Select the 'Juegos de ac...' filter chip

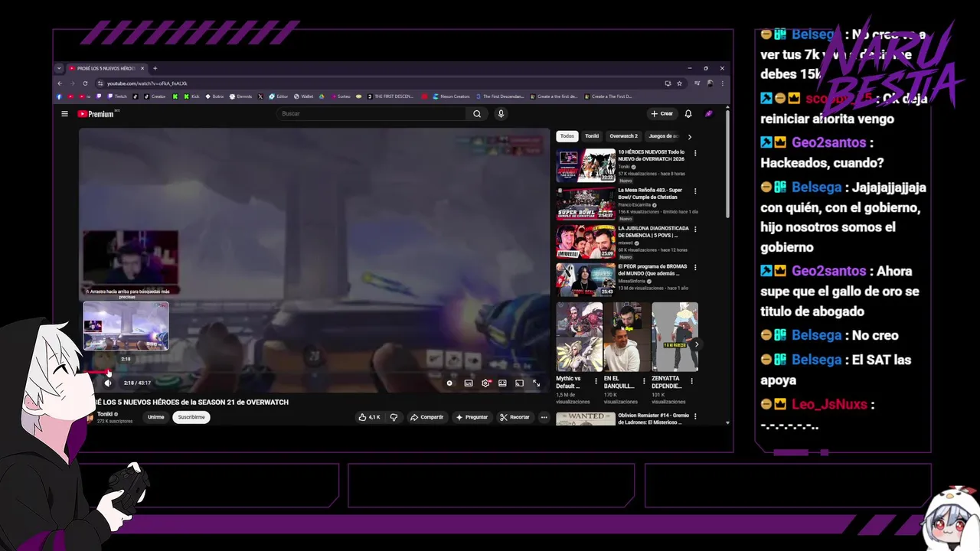pyautogui.click(x=663, y=136)
